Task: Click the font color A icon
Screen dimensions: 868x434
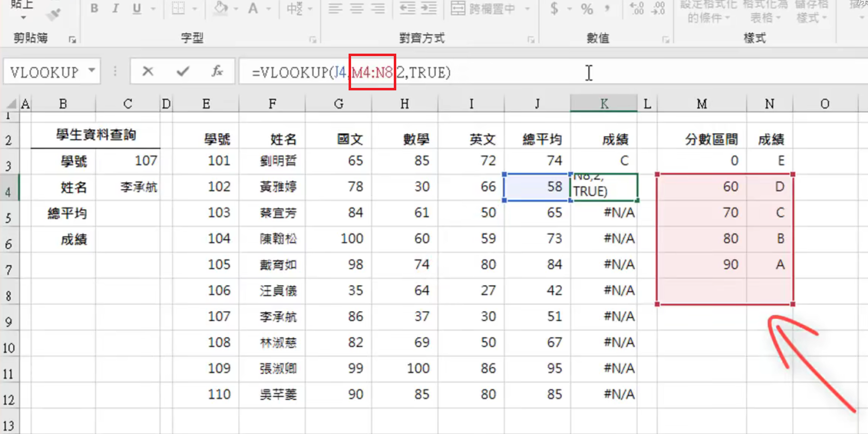Action: [x=253, y=8]
